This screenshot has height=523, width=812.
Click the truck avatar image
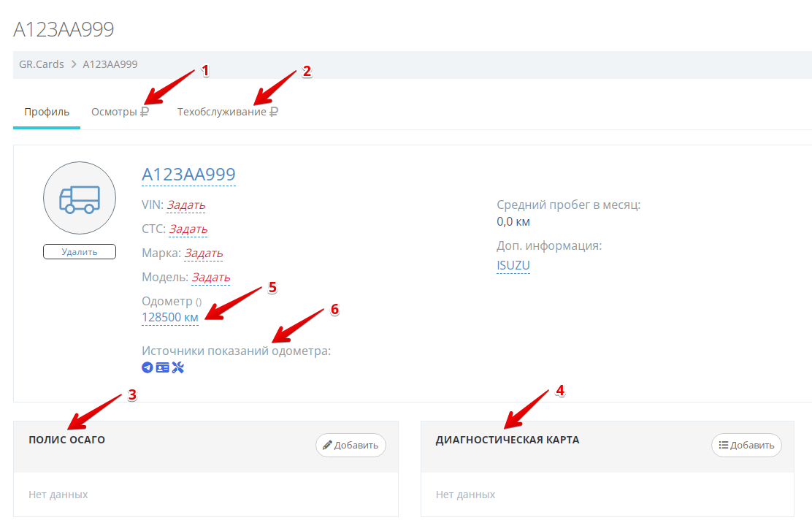(80, 198)
